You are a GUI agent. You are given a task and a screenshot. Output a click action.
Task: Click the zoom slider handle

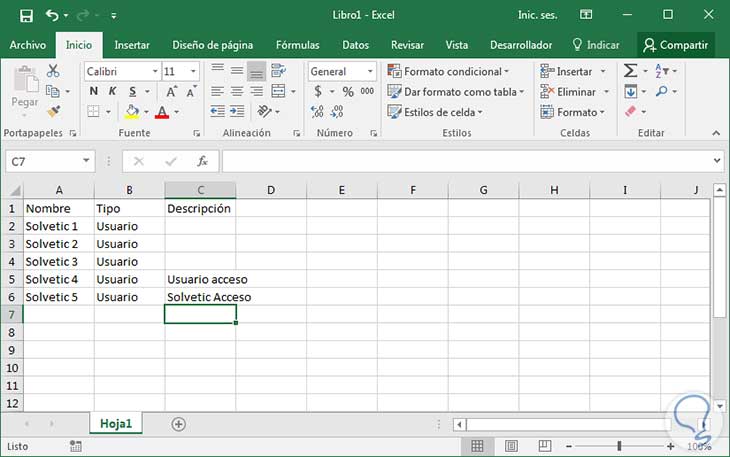click(x=619, y=446)
